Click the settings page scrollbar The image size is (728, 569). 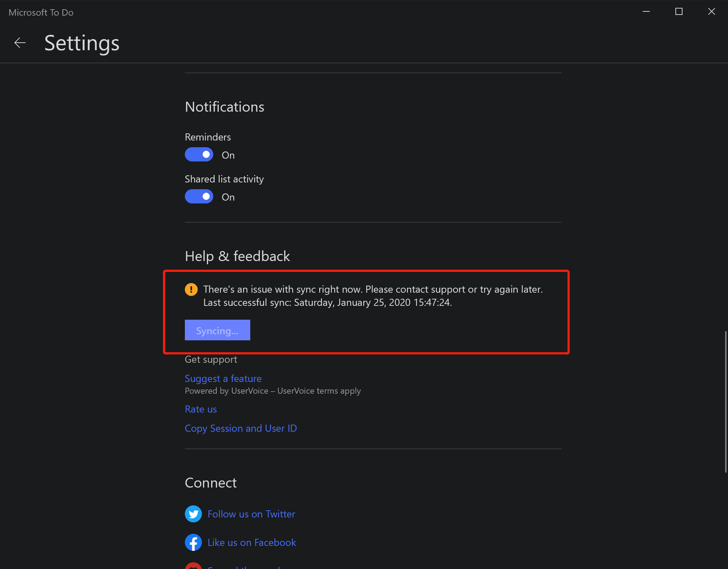pyautogui.click(x=725, y=402)
